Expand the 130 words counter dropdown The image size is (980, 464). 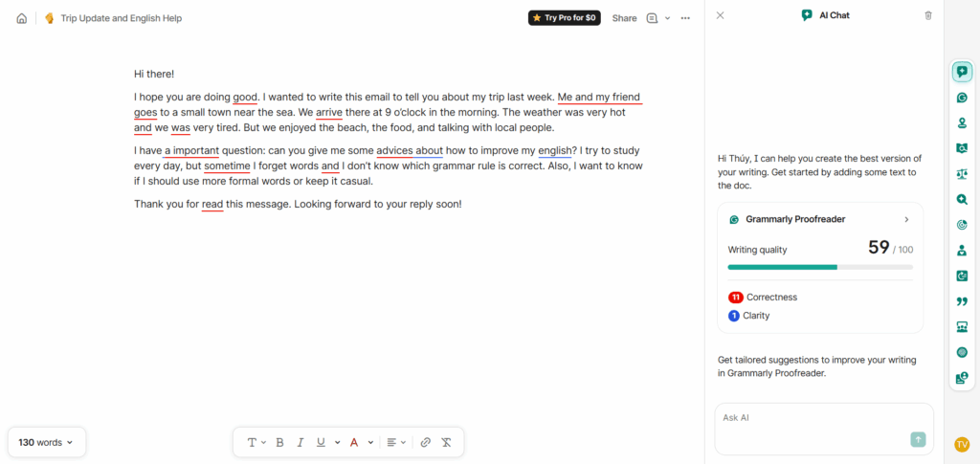click(x=46, y=442)
